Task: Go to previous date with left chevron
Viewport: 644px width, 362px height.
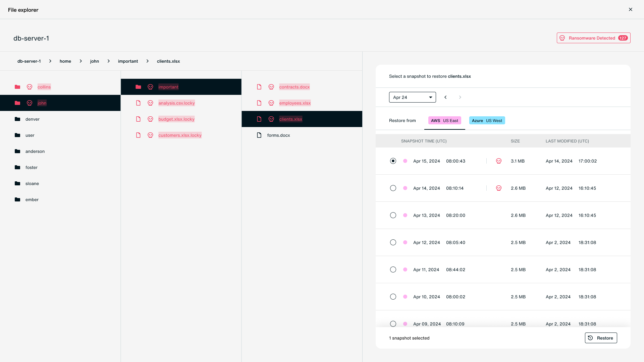Action: click(x=445, y=97)
